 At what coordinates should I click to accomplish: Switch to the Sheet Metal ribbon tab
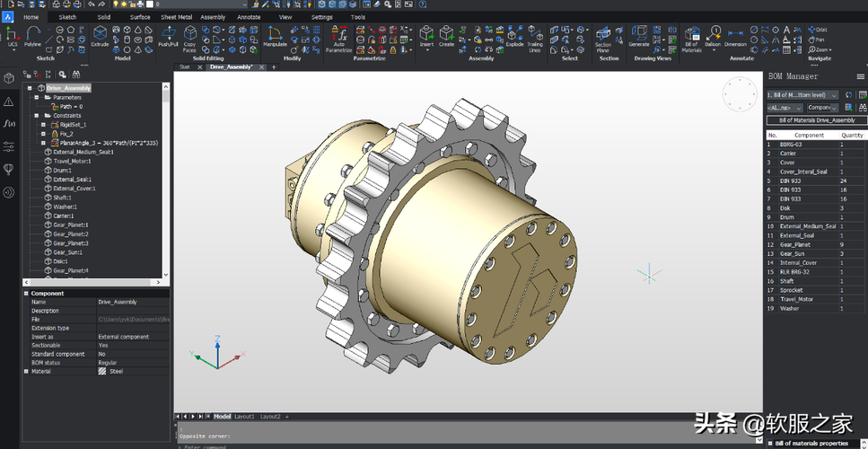pyautogui.click(x=176, y=17)
